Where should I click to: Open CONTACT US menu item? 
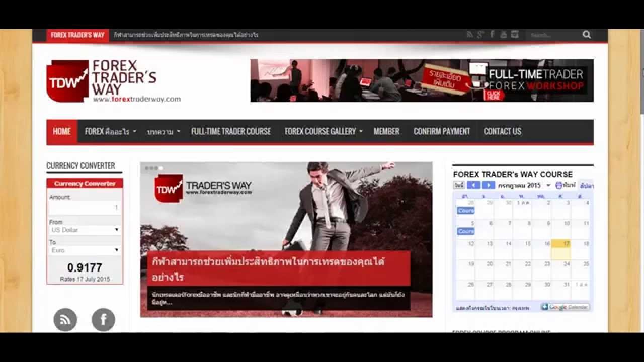pos(503,131)
